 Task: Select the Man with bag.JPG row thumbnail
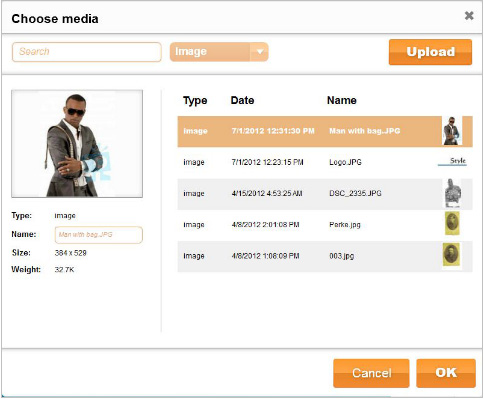point(452,131)
